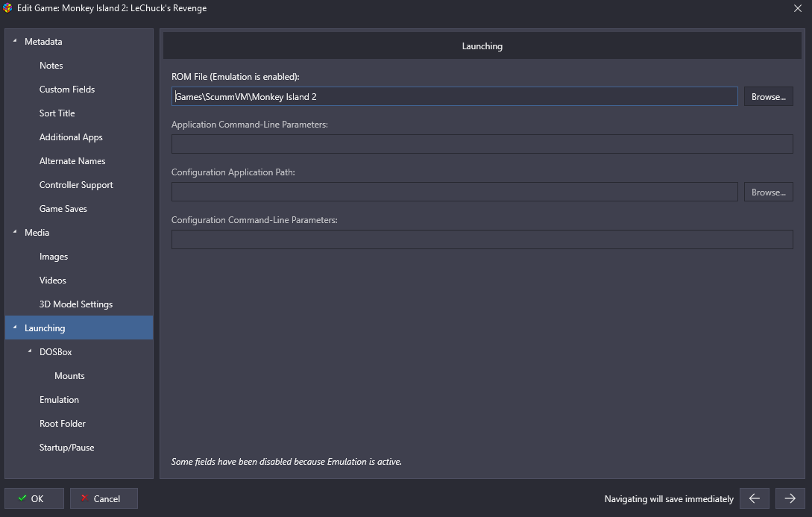Viewport: 812px width, 517px height.
Task: Open the Emulation settings page
Action: click(x=59, y=400)
